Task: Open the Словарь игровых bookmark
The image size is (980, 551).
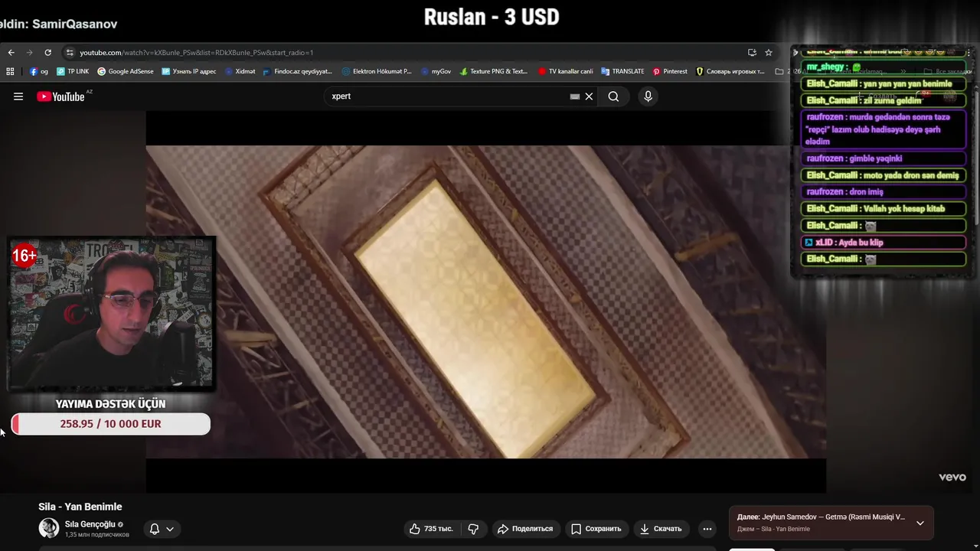Action: coord(730,71)
